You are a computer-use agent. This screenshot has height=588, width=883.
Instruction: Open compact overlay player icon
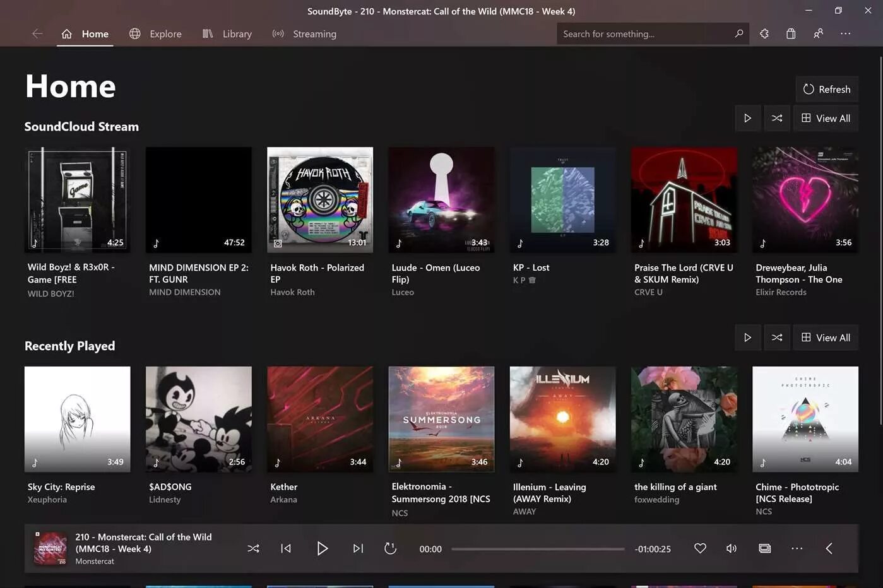click(764, 548)
